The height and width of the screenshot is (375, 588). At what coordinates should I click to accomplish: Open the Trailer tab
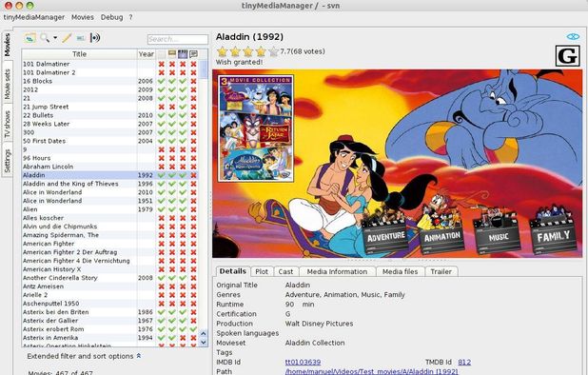(441, 271)
